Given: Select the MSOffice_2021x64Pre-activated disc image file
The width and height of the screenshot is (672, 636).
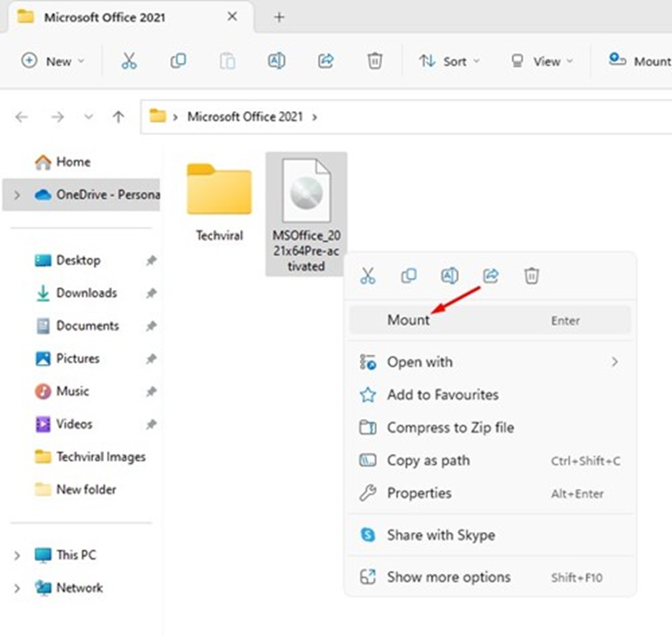Looking at the screenshot, I should point(306,214).
